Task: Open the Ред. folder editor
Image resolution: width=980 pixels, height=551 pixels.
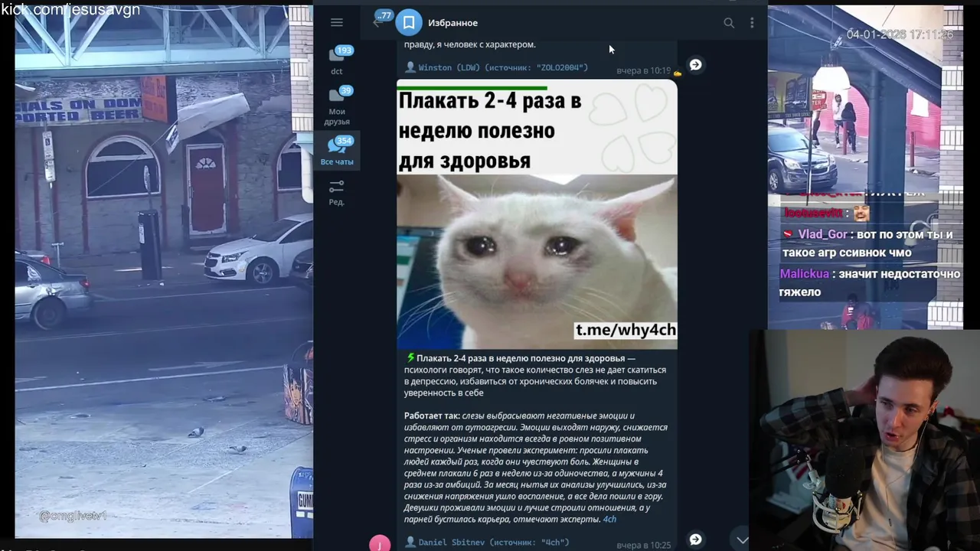Action: [337, 192]
